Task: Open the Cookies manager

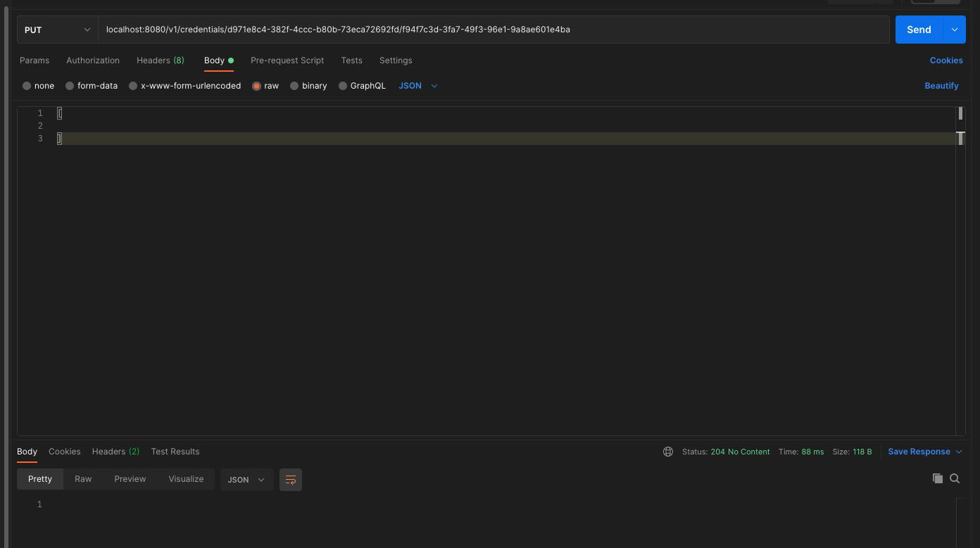Action: [x=946, y=60]
